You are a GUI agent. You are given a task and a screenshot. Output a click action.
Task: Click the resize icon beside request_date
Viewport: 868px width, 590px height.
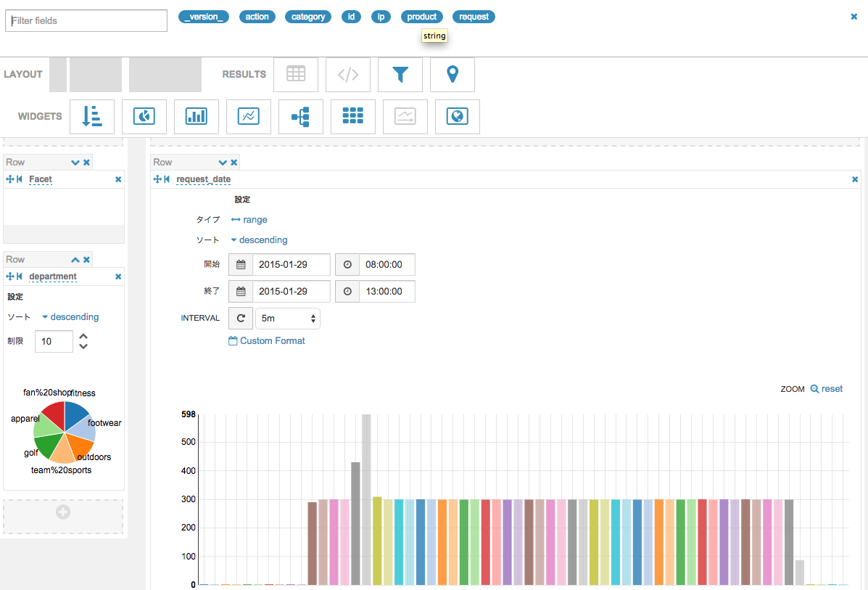tap(167, 179)
